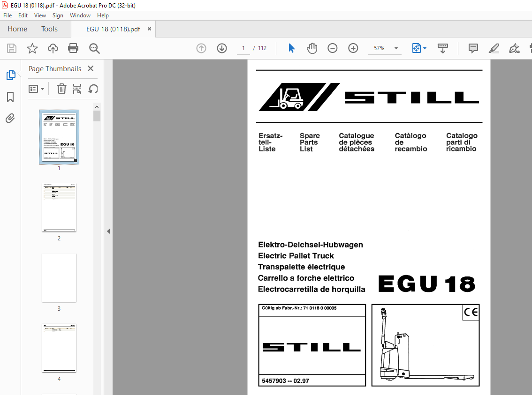Image resolution: width=532 pixels, height=395 pixels.
Task: Click the thumbnails panel scrollbar thumb
Action: pos(97,116)
